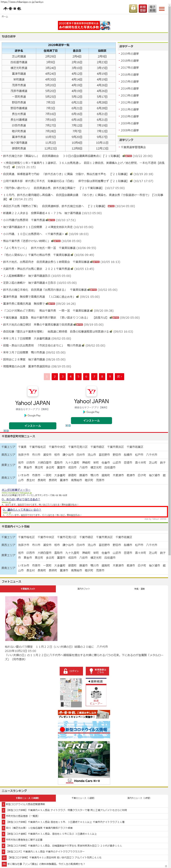Screen dimensions: 171x868
Task: Click the 2020 high school baseball banner
Action: click(84, 25)
